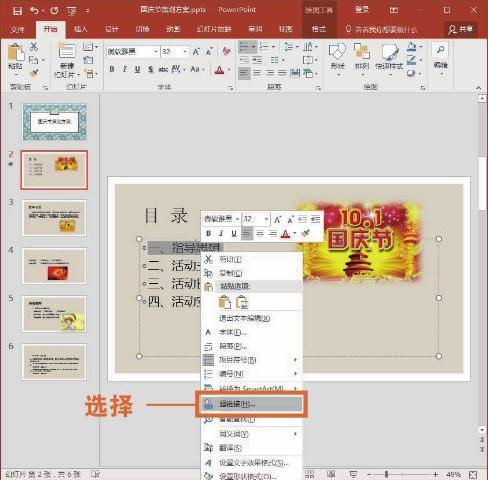
Task: Click Fit slide to window icon
Action: click(473, 474)
